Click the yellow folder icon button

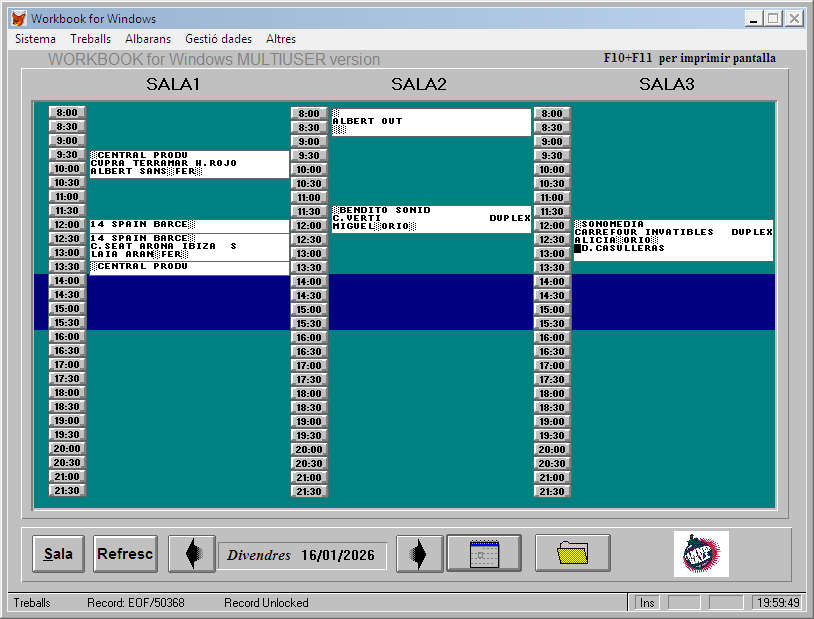[x=573, y=553]
